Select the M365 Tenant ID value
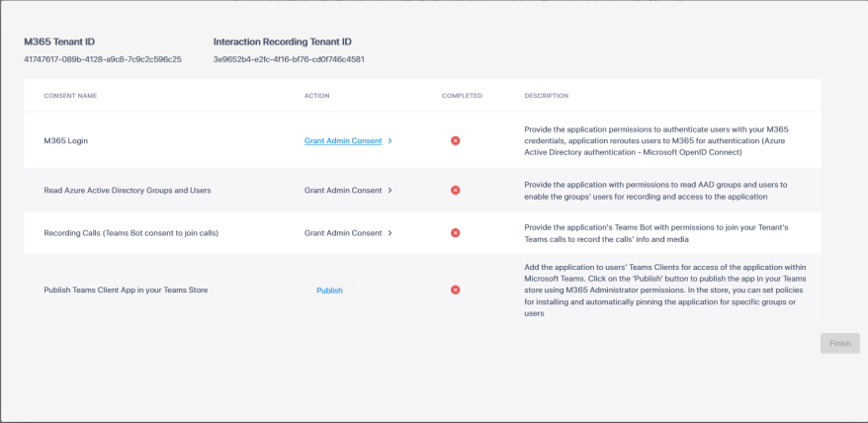This screenshot has height=423, width=868. (103, 59)
